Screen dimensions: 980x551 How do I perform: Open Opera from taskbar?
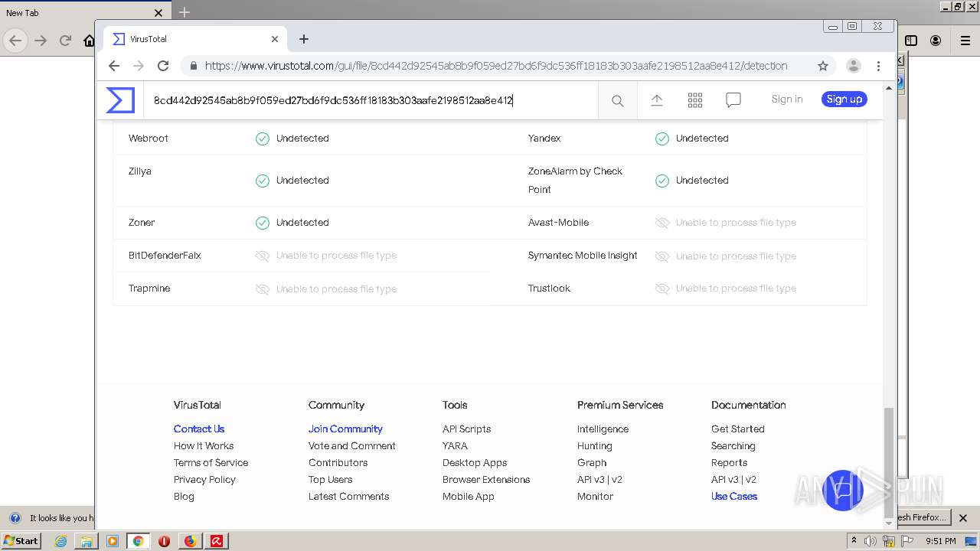pos(164,541)
